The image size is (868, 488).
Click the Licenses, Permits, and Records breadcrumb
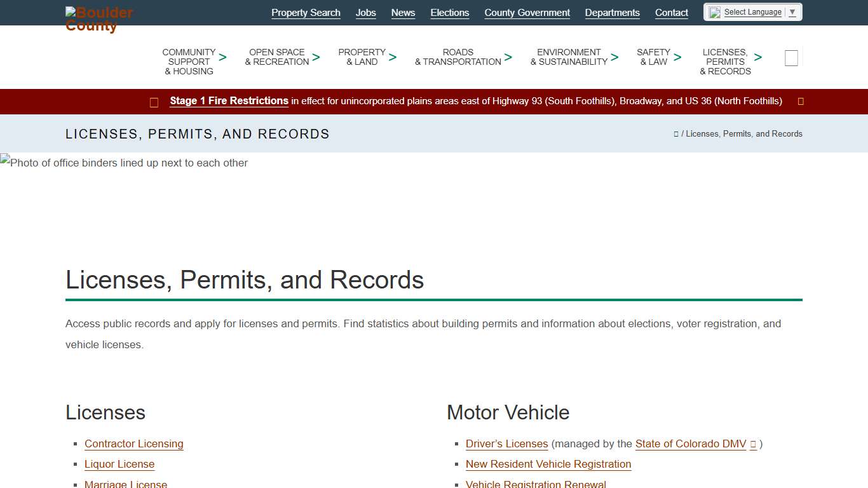pos(743,133)
